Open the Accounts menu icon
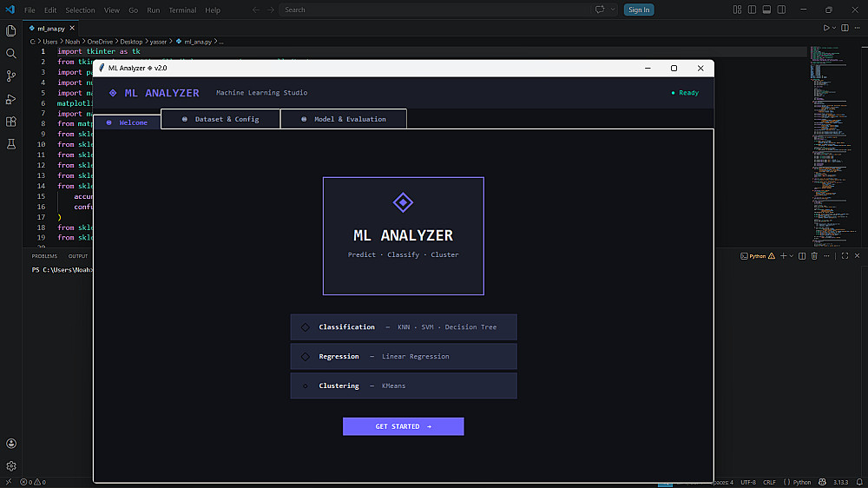868x488 pixels. 11,443
